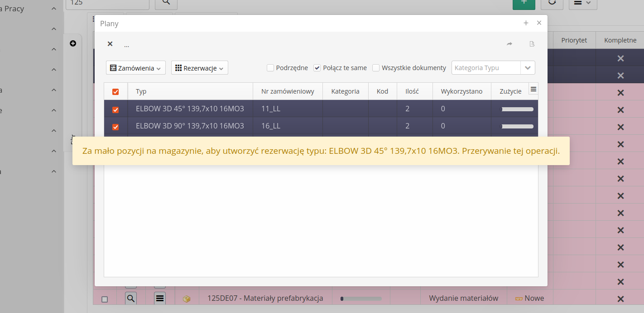
Task: Click the share arrow icon in Plany dialog
Action: (x=509, y=44)
